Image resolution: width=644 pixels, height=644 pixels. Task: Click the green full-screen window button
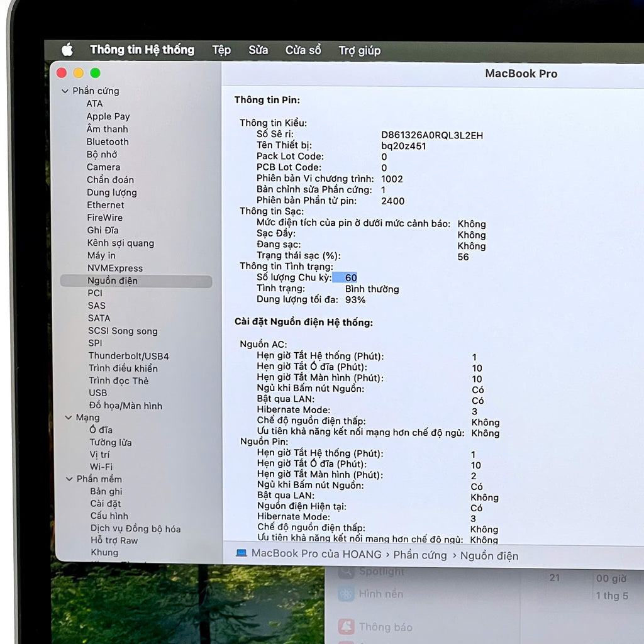(x=96, y=73)
